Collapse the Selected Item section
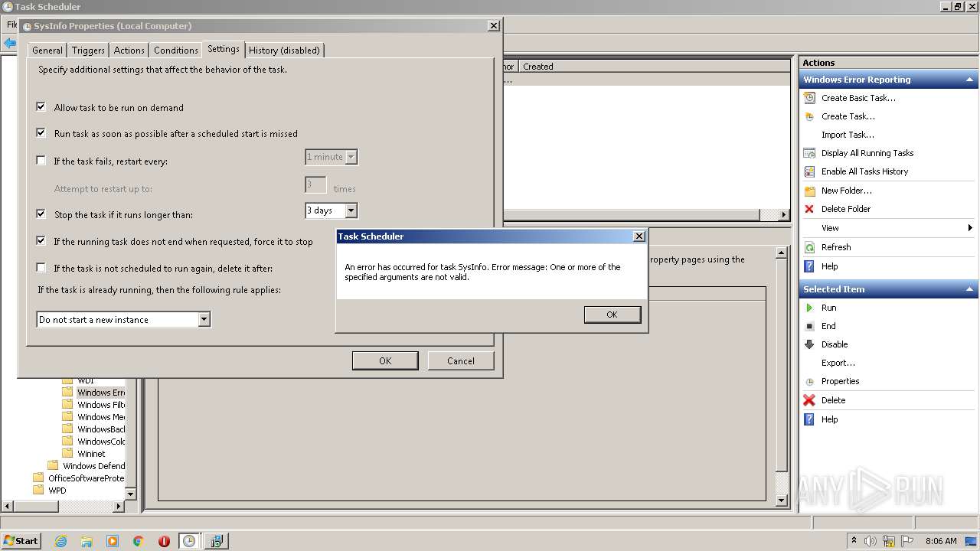980x551 pixels. coord(970,289)
